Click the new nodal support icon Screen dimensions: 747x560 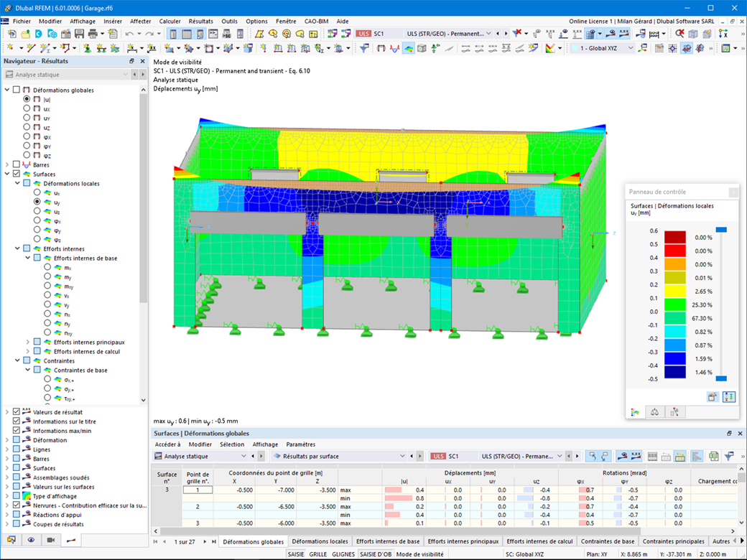coord(87,48)
